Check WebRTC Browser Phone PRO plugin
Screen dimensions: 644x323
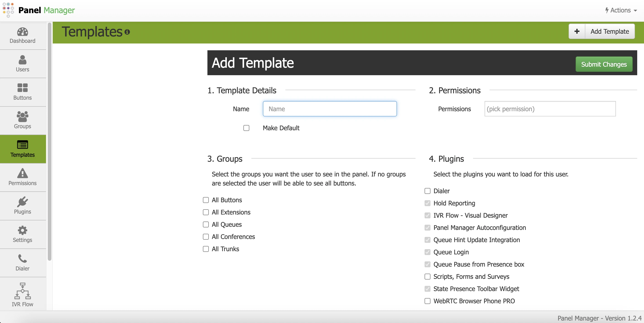pos(427,301)
